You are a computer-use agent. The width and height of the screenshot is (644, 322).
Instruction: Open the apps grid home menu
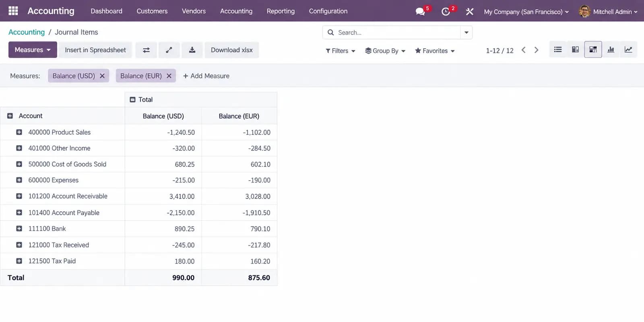point(13,11)
